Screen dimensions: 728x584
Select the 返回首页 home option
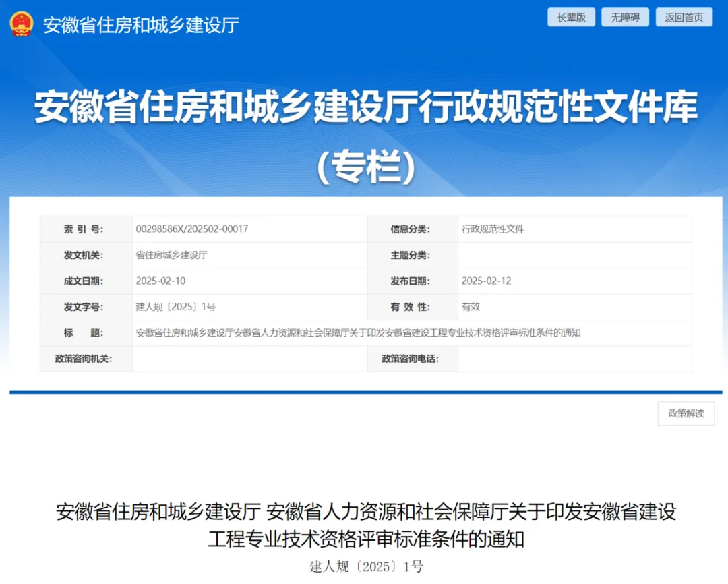pos(684,17)
